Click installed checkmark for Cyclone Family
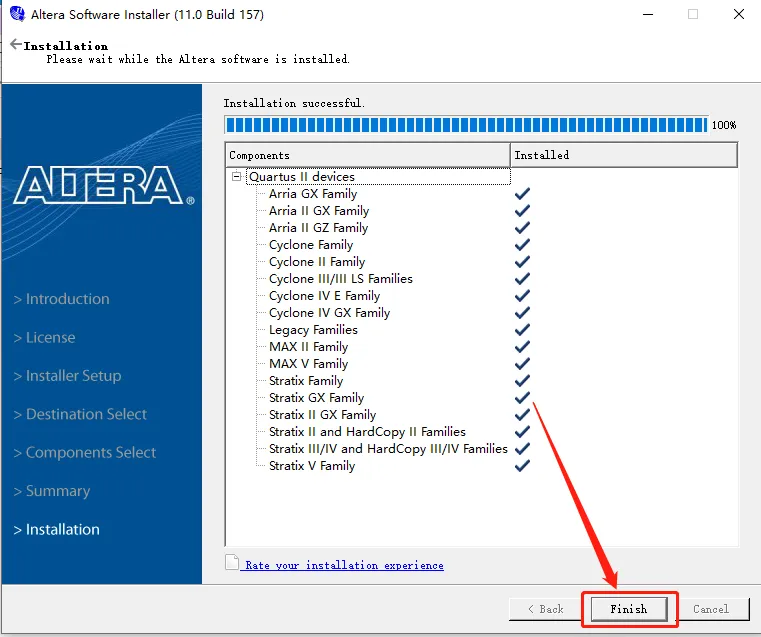 coord(522,245)
